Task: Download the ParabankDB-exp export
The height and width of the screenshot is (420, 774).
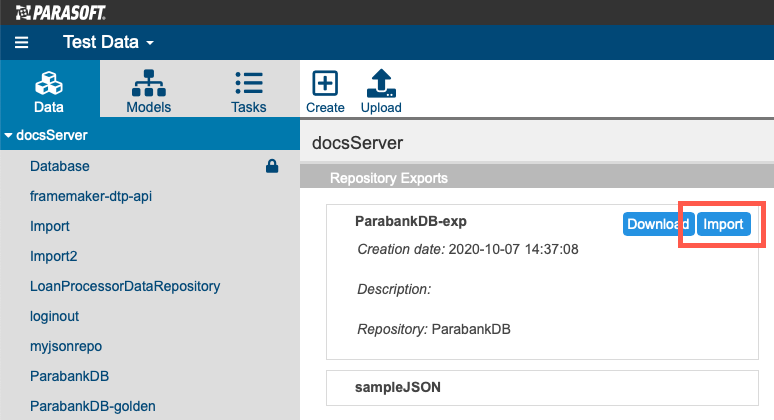Action: tap(658, 224)
